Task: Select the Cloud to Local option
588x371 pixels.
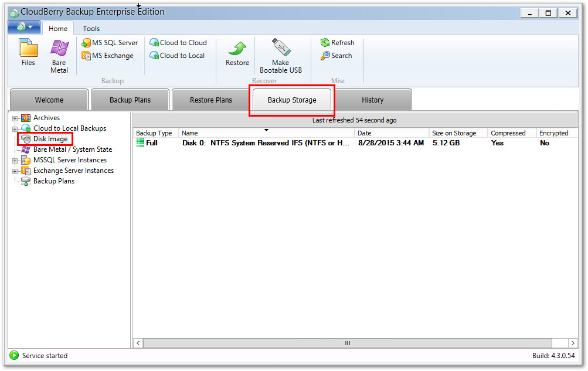Action: point(176,56)
